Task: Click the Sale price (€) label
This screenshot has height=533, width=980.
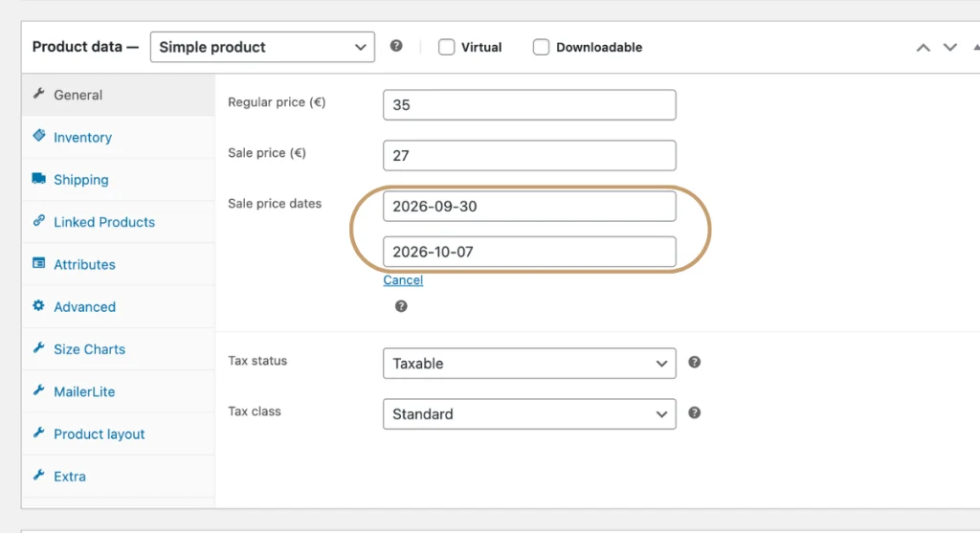Action: pos(267,152)
